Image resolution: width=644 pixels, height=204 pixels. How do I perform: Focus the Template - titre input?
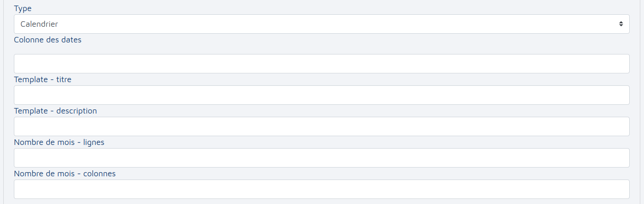tap(321, 95)
